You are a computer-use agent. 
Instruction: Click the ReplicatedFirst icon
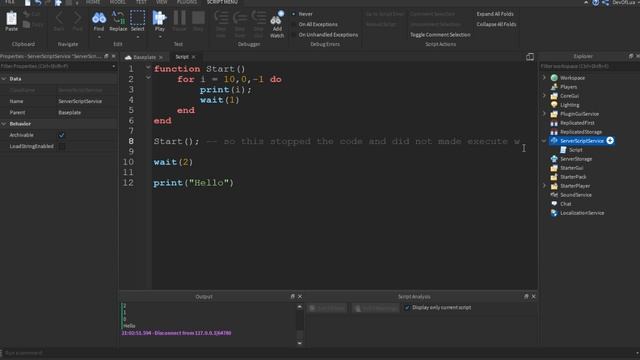point(554,123)
